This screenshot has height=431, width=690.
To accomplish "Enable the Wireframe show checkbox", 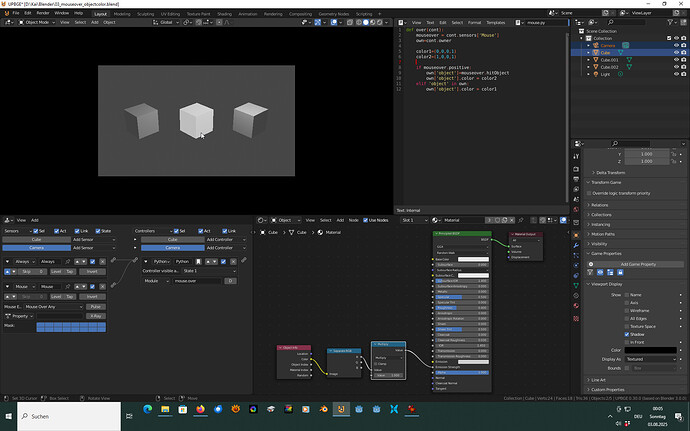I will 627,310.
